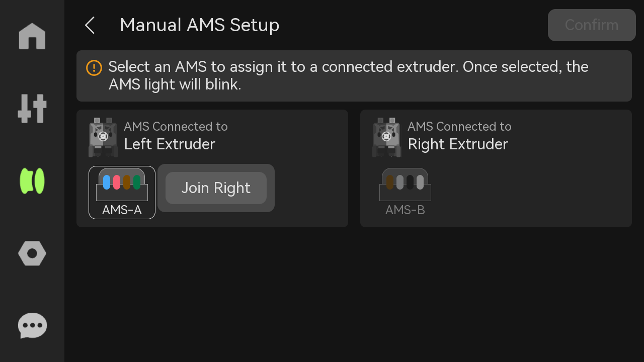Open the Messages speech bubble icon
The image size is (644, 362).
(x=32, y=326)
